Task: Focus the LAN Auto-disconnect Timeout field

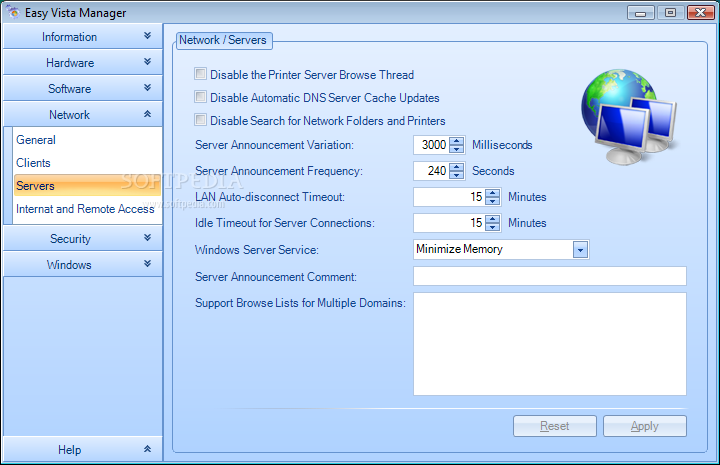Action: click(x=449, y=197)
